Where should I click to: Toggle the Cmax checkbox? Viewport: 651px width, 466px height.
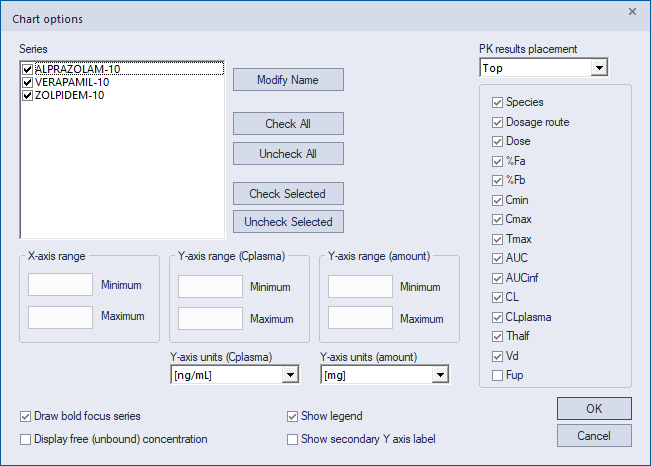(x=497, y=220)
